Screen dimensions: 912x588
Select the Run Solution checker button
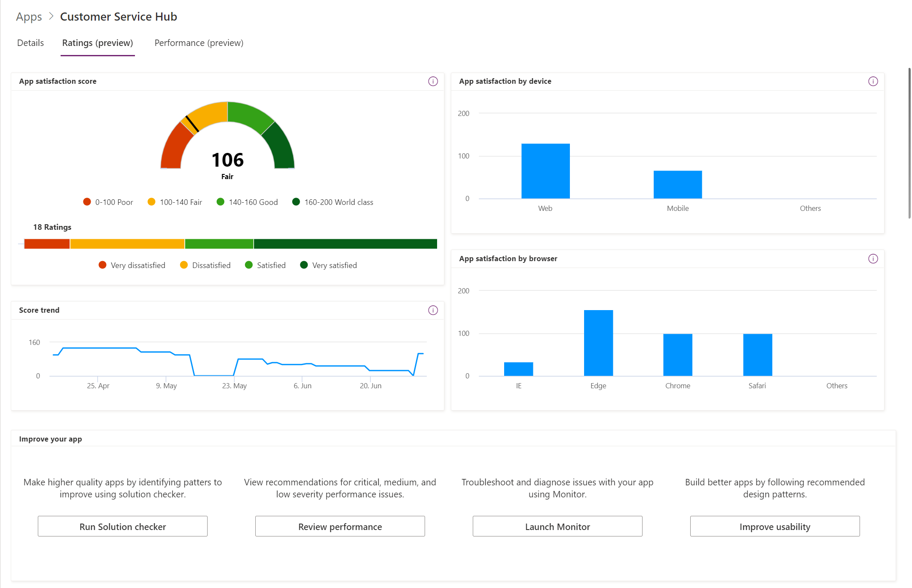(x=122, y=526)
